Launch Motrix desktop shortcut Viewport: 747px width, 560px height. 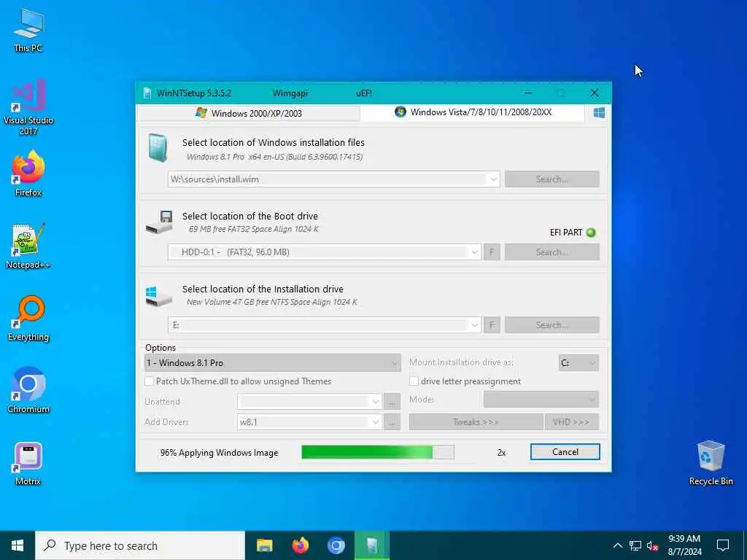[x=28, y=463]
